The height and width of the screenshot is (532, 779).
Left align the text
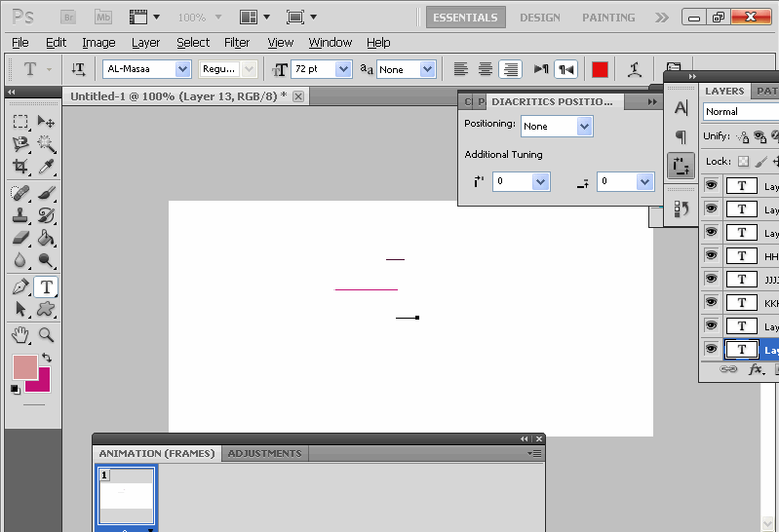coord(460,69)
